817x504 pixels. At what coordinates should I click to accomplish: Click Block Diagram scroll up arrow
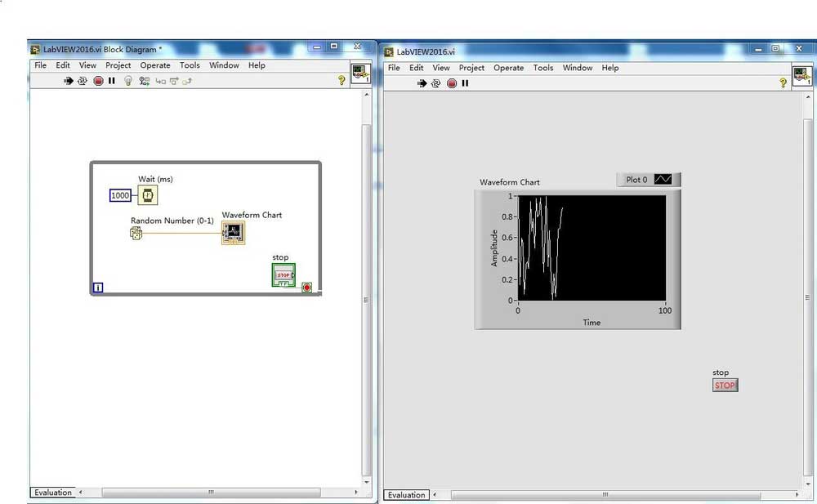click(366, 95)
